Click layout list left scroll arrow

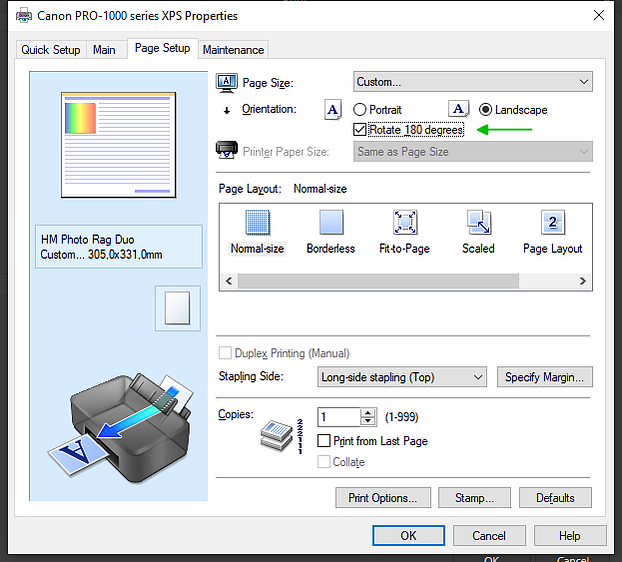pos(229,281)
